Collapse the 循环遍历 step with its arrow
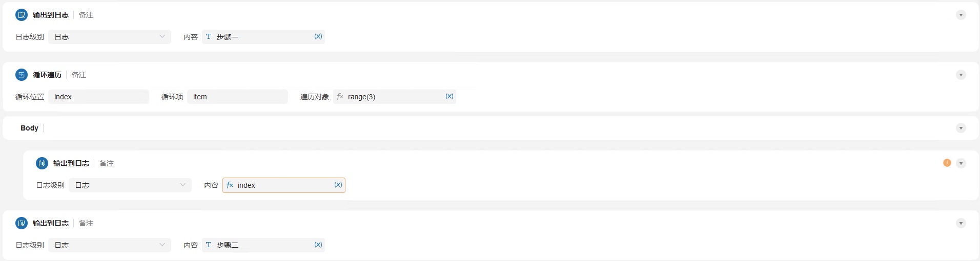 click(x=961, y=75)
